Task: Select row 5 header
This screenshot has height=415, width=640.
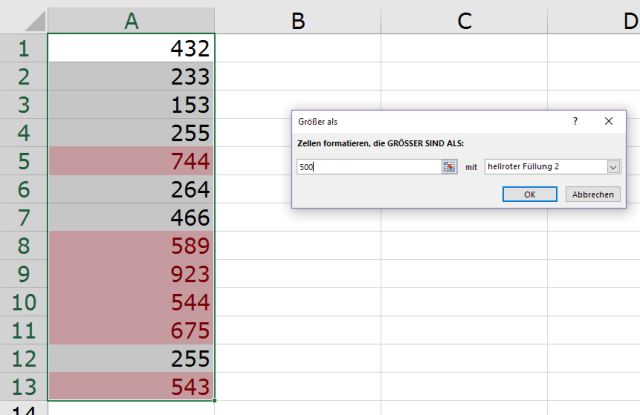Action: coord(23,160)
